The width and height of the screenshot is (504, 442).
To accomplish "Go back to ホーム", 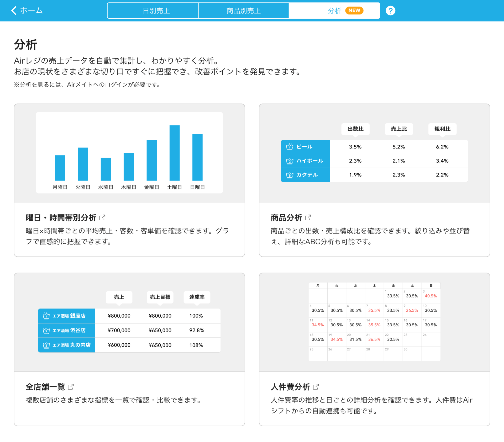I will click(27, 10).
